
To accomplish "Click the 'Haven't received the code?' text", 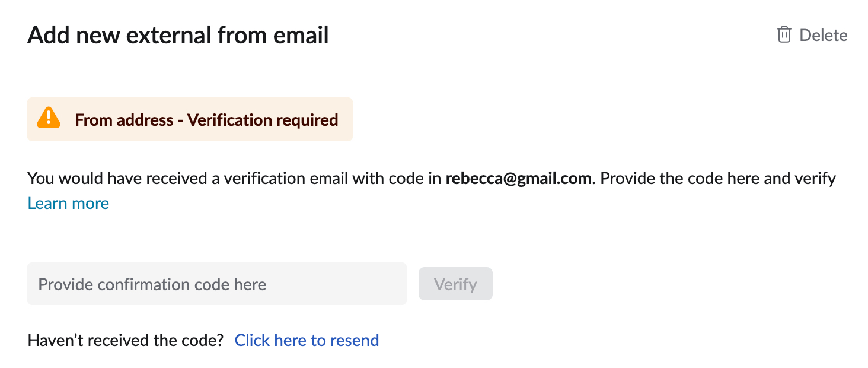I will click(126, 340).
